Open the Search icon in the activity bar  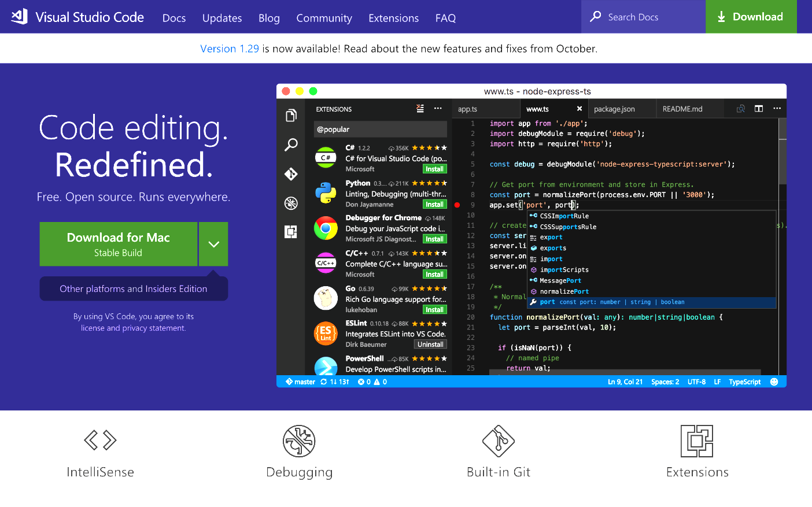click(x=291, y=145)
